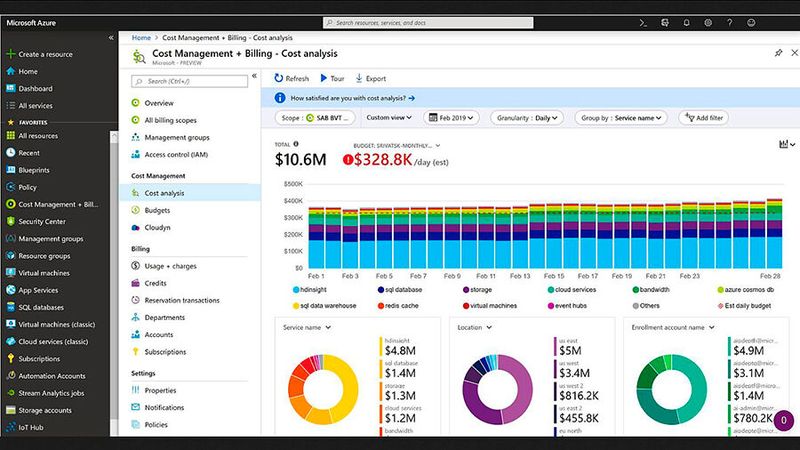Image resolution: width=800 pixels, height=450 pixels.
Task: Open the Cloud Shell icon in top bar
Action: (643, 22)
